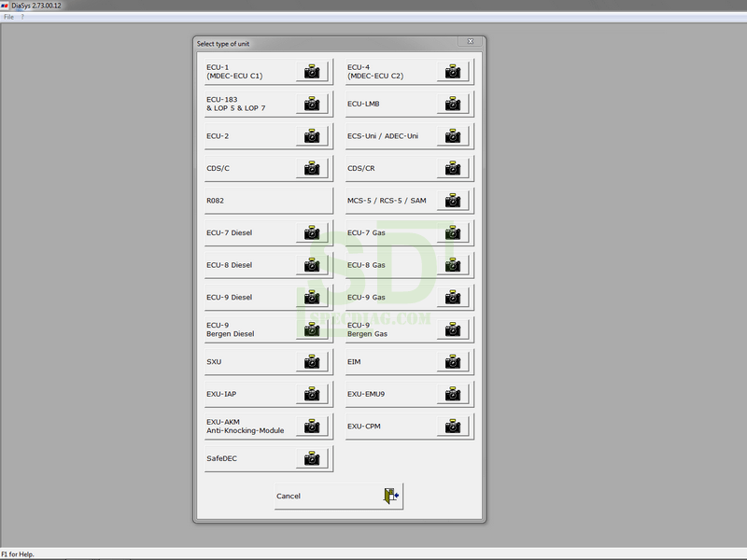Viewport: 747px width, 560px height.
Task: Pick the ECU-LMB label text
Action: (x=363, y=104)
